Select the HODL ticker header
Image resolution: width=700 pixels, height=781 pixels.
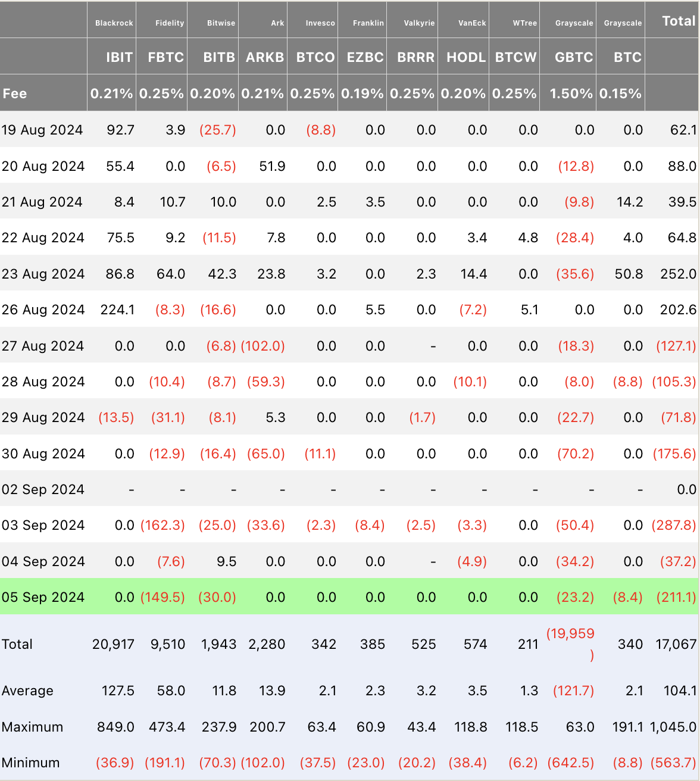point(467,57)
